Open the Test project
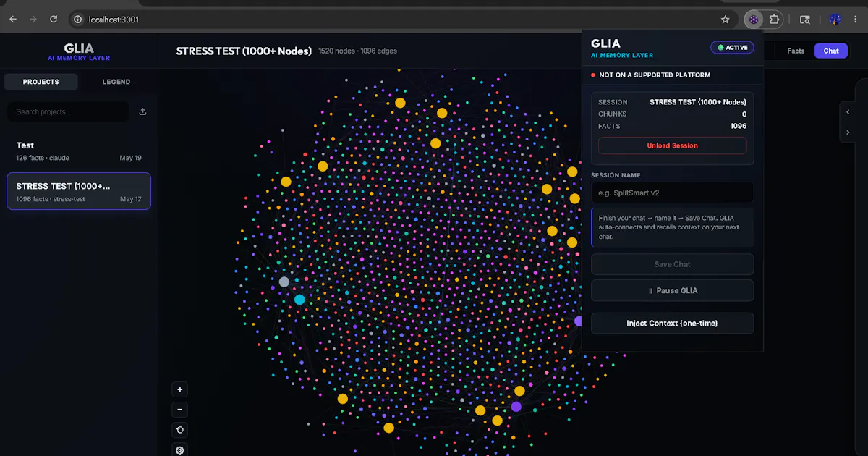Screen dimensions: 868x456 click(79, 151)
